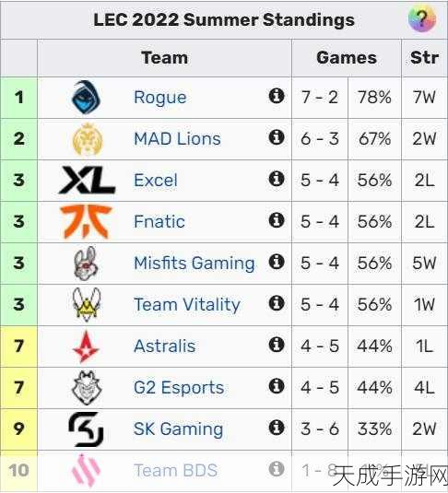Click the Team column header
Viewport: 448px width, 493px height.
click(164, 58)
